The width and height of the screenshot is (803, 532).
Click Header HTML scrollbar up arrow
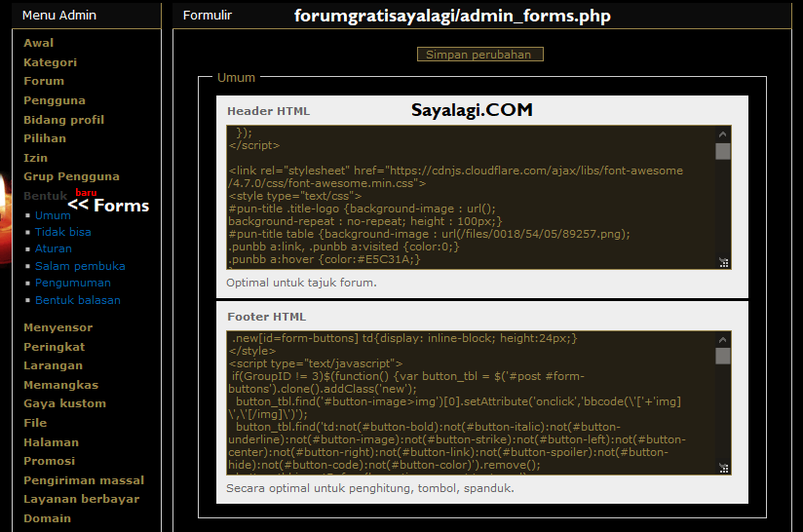coord(722,134)
